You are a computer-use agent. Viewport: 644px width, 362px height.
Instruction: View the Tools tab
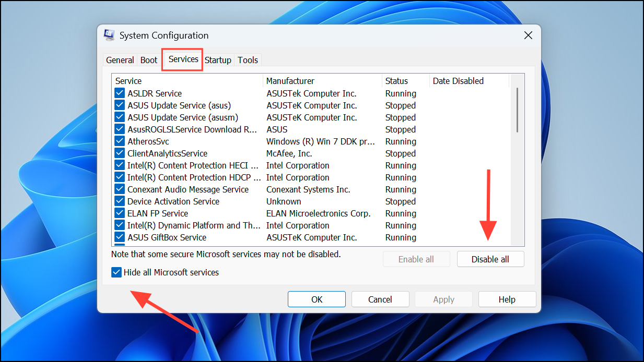click(x=248, y=59)
